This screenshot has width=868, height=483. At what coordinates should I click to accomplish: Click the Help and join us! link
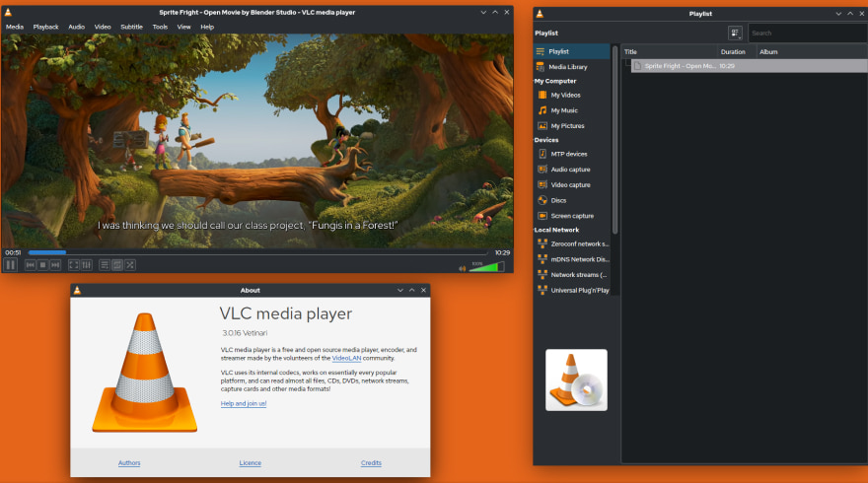(x=244, y=404)
